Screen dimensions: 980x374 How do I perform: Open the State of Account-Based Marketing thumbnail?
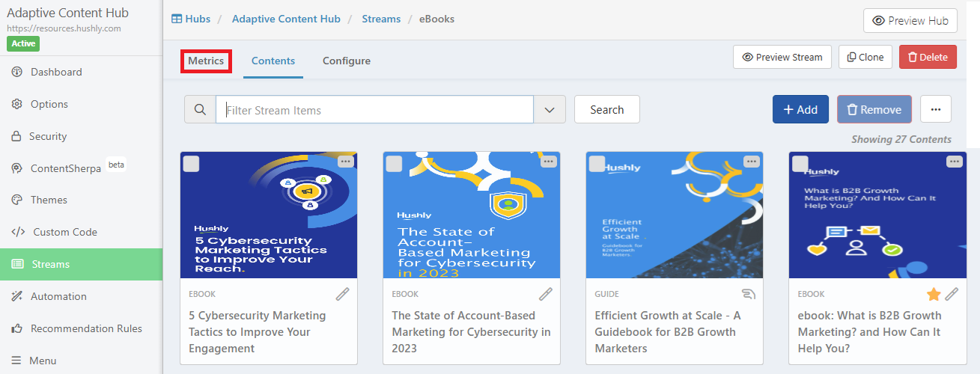pos(472,215)
